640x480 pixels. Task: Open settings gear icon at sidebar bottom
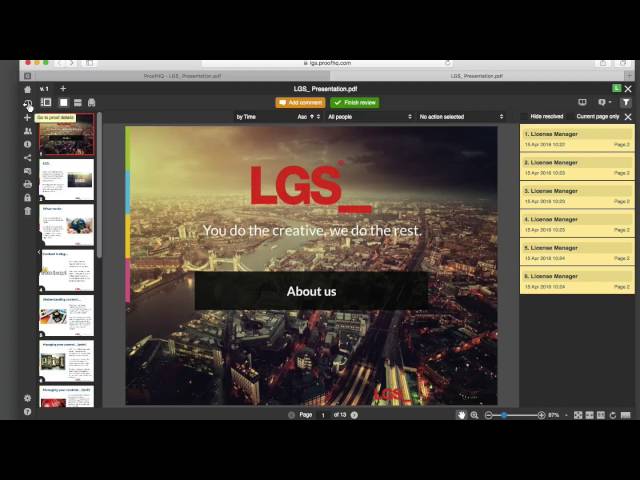point(27,398)
